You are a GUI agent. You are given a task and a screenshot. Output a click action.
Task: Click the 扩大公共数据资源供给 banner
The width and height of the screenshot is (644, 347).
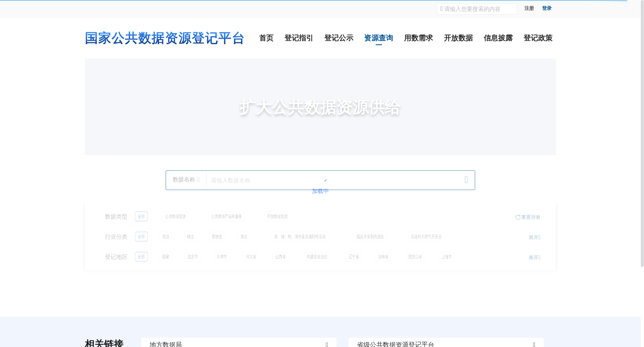[x=320, y=107]
